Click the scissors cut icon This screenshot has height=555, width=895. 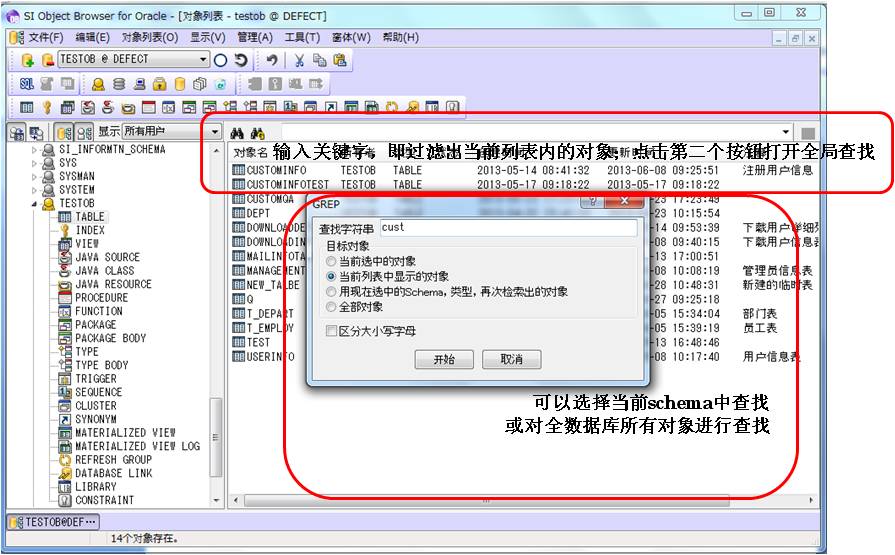click(x=299, y=60)
